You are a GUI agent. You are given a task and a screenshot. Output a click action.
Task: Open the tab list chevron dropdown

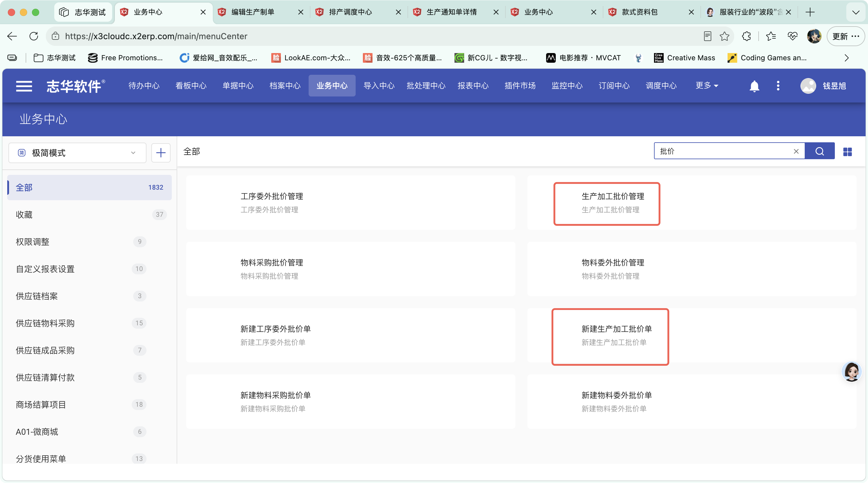856,12
